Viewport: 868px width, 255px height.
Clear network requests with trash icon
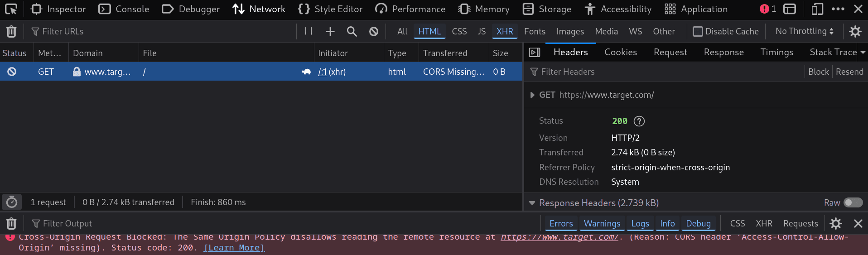click(11, 31)
